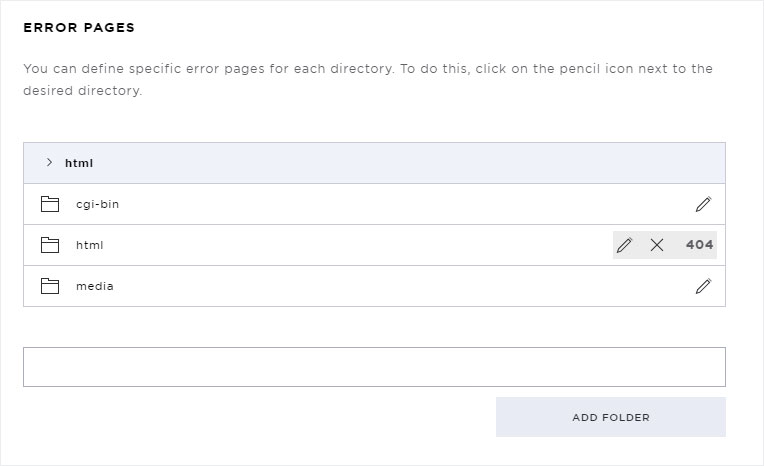Remove html error page with X icon
Screen dimensions: 764x466
point(657,245)
